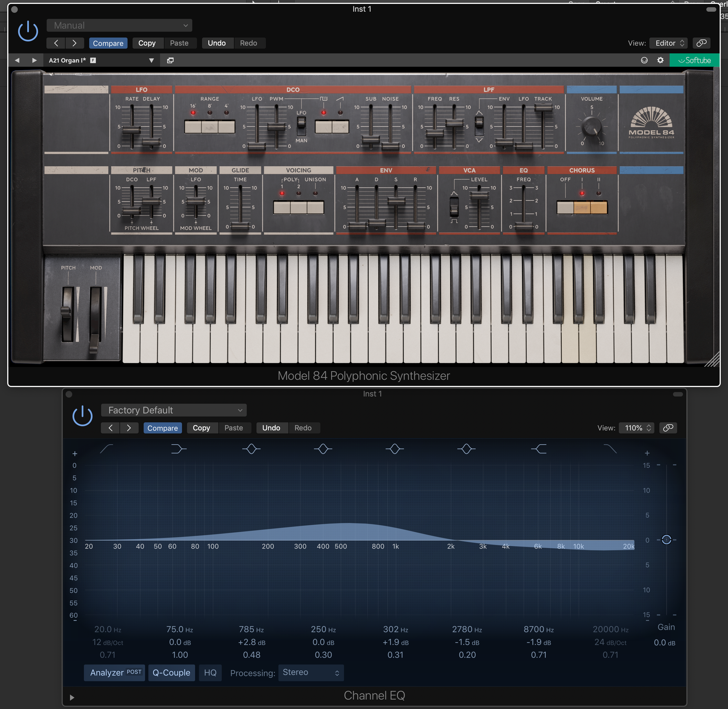Click previous setting arrow in Model 84 header

[x=56, y=43]
